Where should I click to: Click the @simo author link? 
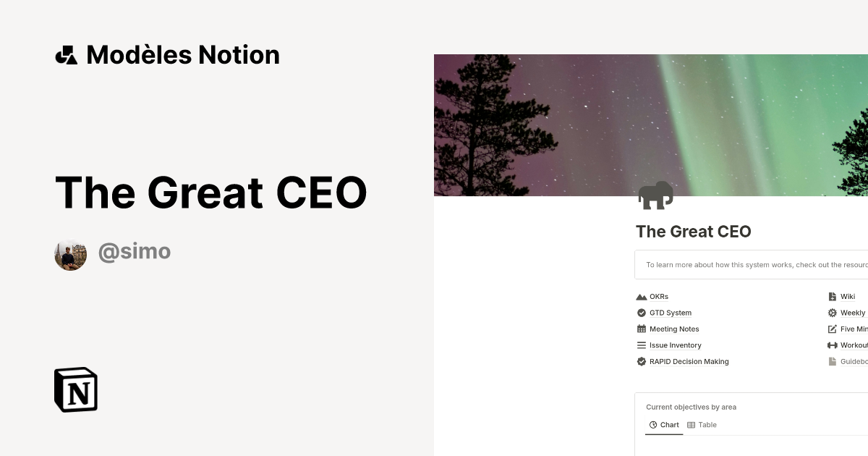click(x=135, y=251)
